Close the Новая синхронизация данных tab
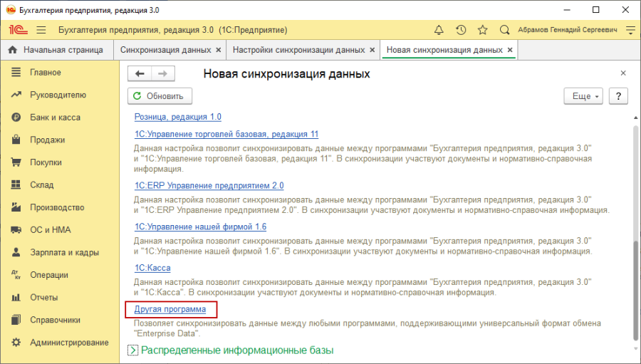 510,50
